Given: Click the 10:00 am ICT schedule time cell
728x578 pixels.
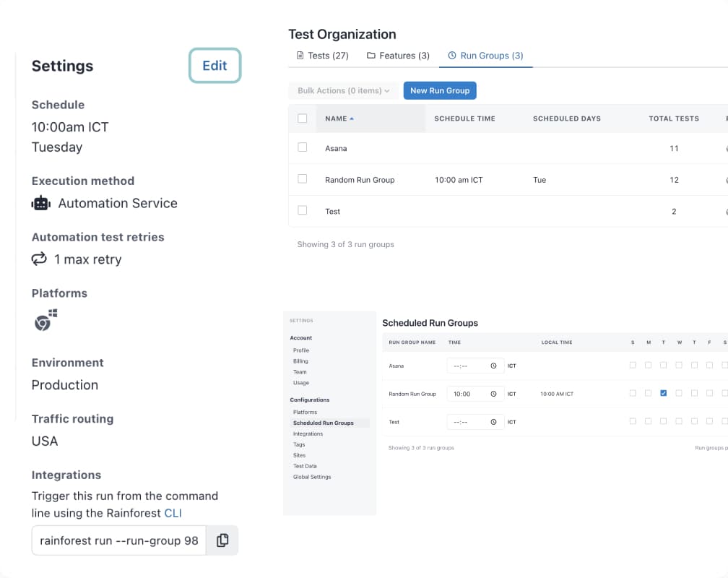Looking at the screenshot, I should point(459,180).
